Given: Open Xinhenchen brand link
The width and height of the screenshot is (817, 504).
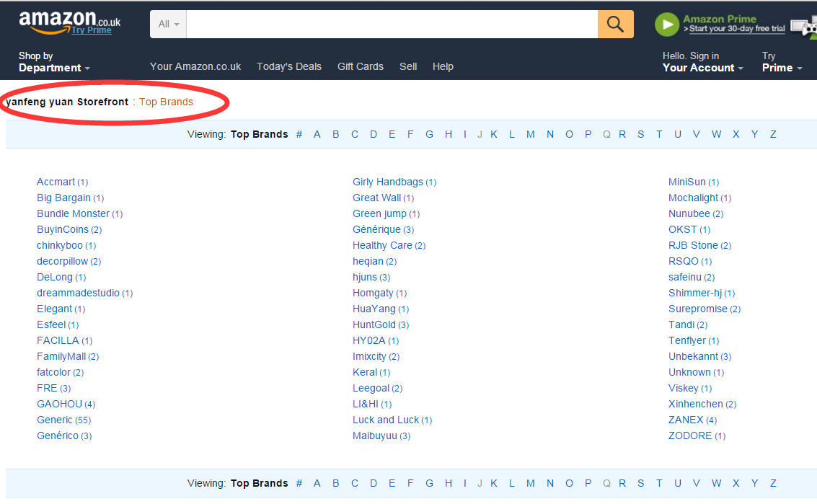Looking at the screenshot, I should (x=696, y=404).
